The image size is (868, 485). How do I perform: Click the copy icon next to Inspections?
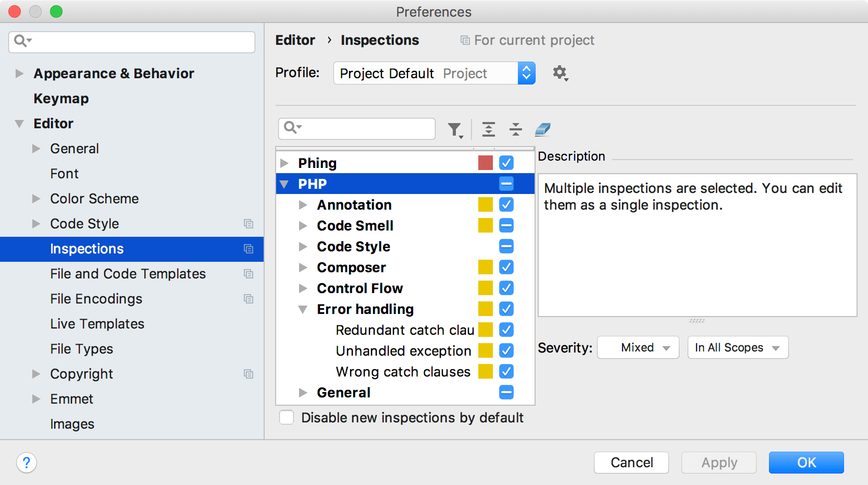[249, 249]
